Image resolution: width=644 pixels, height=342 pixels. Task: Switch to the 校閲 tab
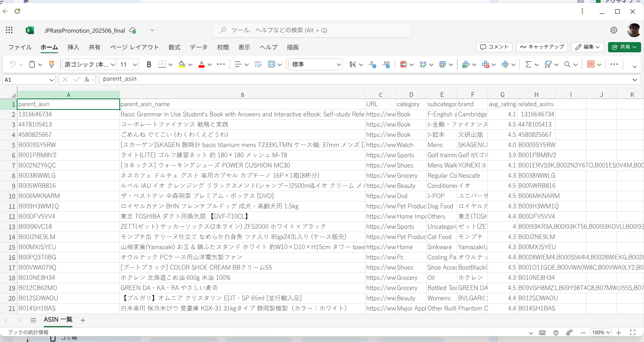(x=223, y=47)
